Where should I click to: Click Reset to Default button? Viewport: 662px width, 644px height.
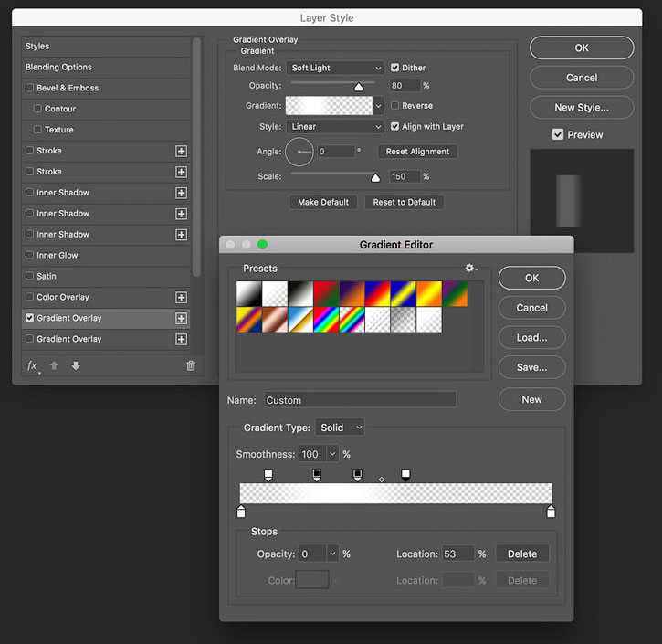[x=404, y=202]
